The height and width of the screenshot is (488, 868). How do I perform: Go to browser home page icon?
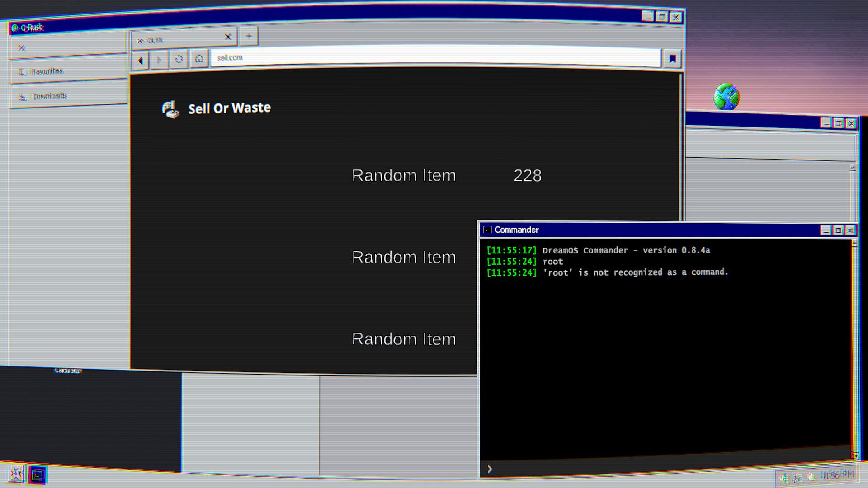coord(199,59)
